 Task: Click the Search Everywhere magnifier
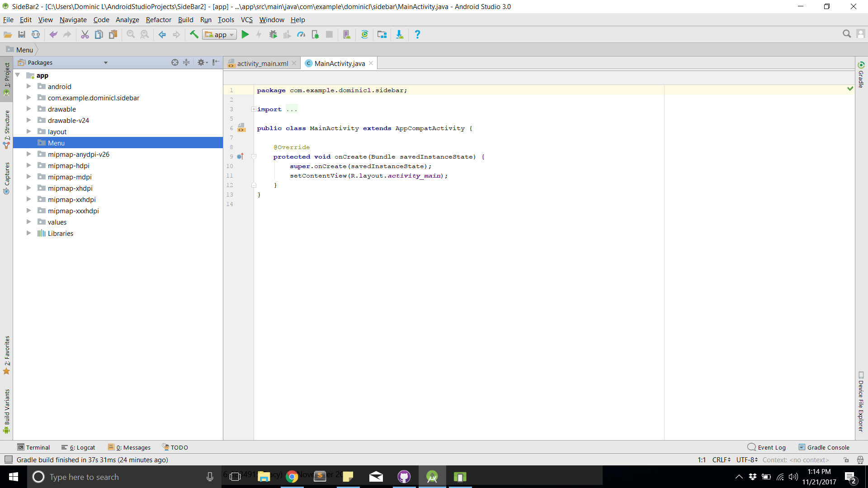[x=847, y=34]
